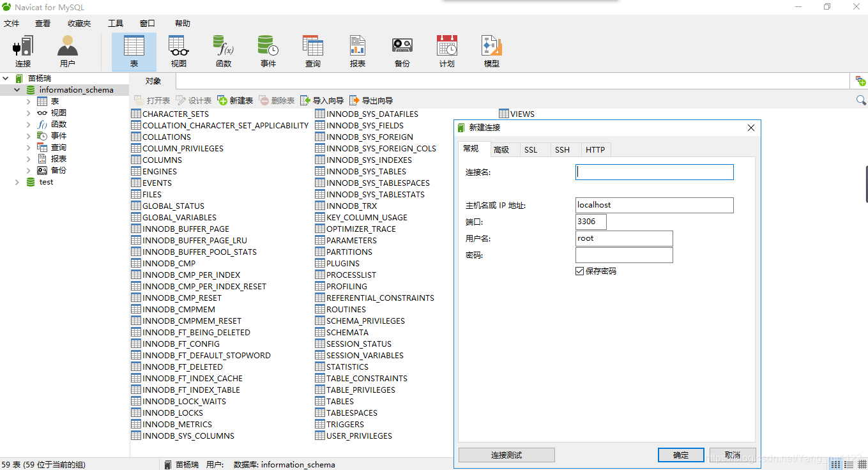Click the host name field showing localhost

tap(655, 205)
